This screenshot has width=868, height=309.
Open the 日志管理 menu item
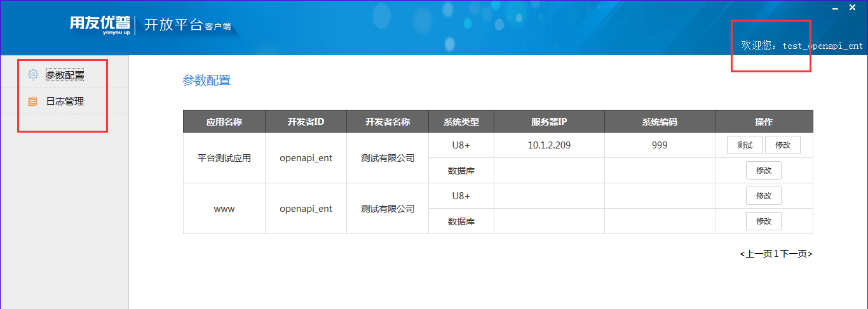65,101
